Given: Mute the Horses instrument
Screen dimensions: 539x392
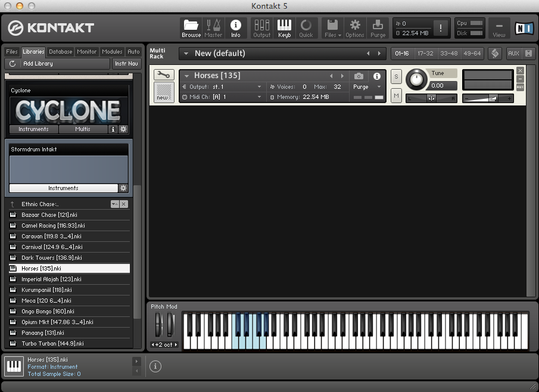Looking at the screenshot, I should pos(396,95).
